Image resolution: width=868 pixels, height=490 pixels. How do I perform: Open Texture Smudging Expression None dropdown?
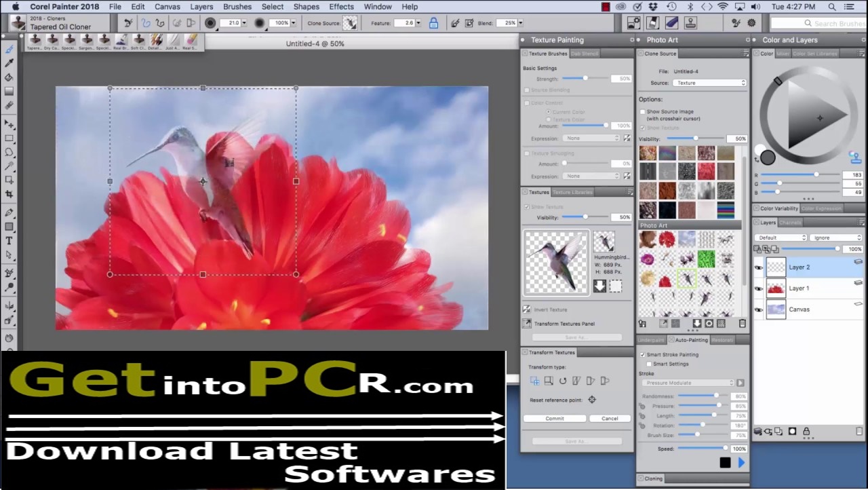click(x=591, y=176)
